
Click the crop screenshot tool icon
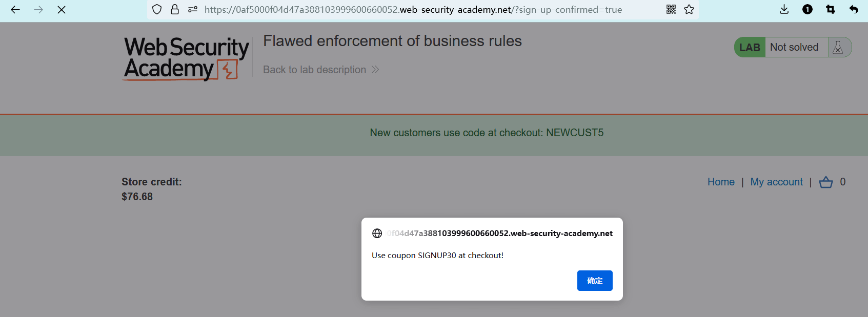831,9
